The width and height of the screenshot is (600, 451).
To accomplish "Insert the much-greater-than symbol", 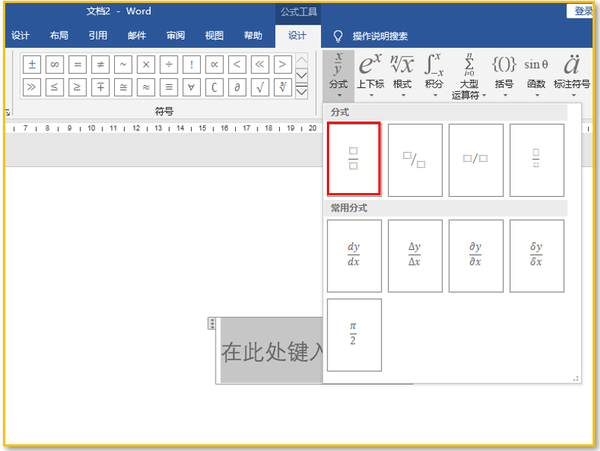I will pos(32,87).
